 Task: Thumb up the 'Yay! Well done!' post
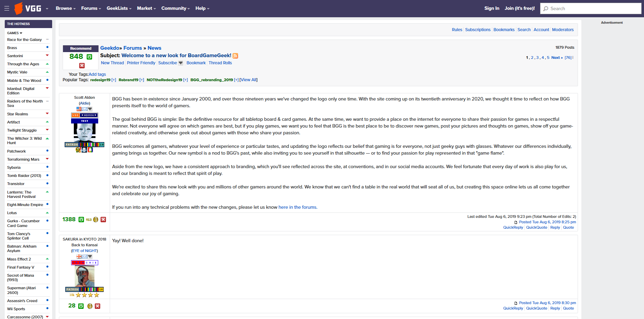pyautogui.click(x=81, y=306)
